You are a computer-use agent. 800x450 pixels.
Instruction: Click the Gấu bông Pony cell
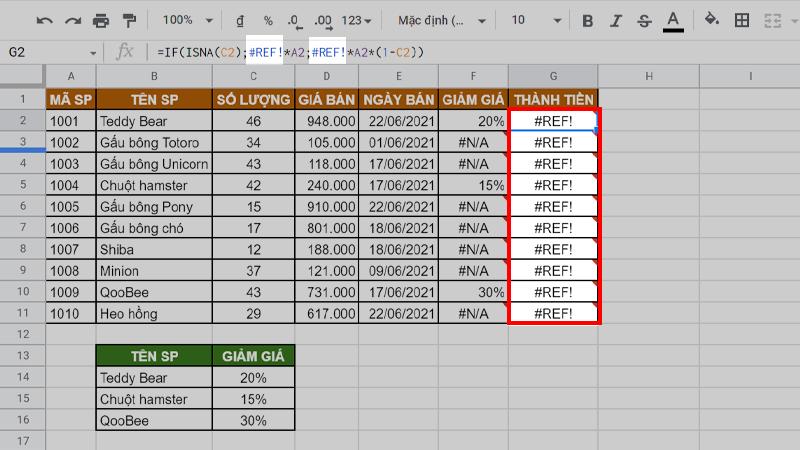pyautogui.click(x=154, y=207)
